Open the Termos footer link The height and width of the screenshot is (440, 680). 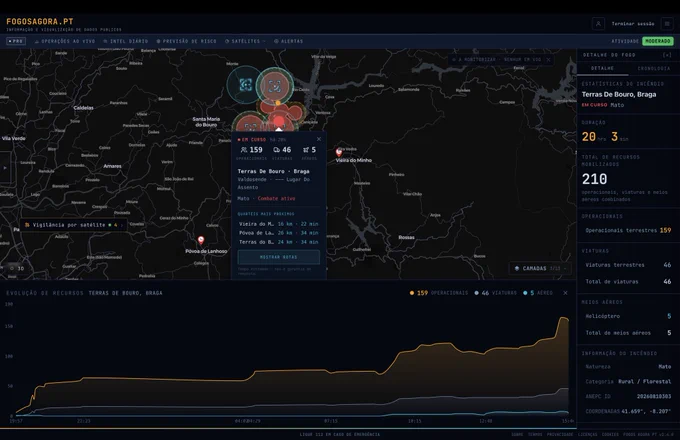click(535, 434)
